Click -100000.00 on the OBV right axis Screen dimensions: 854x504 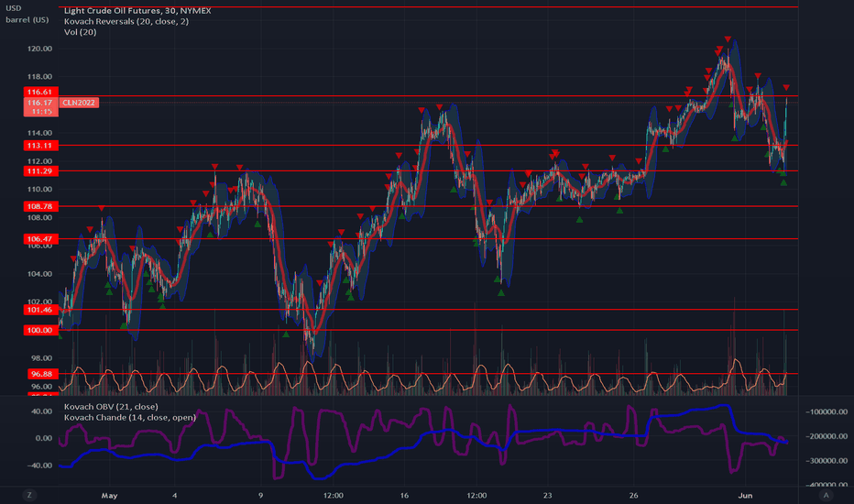[827, 411]
